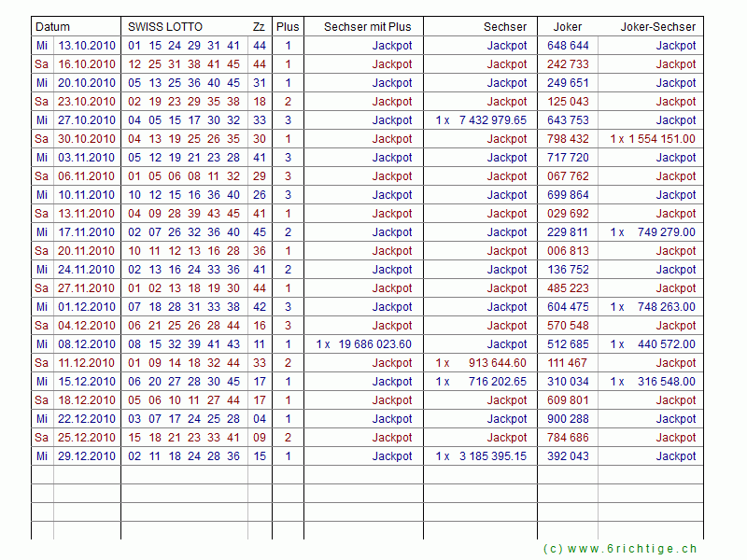The width and height of the screenshot is (747, 560).
Task: Select Joker number 900 288
Action: (568, 419)
